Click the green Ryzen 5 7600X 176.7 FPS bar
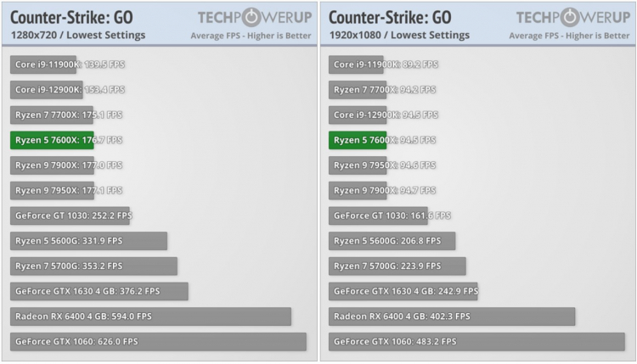 52,140
